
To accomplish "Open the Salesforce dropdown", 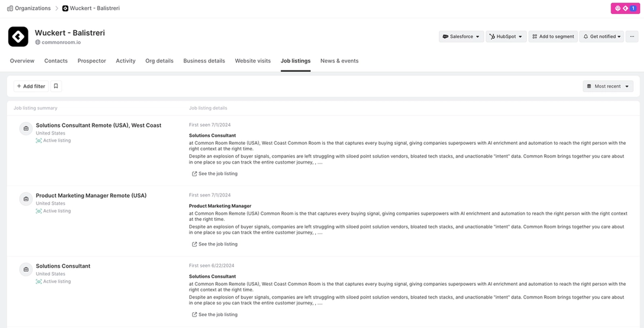I will [x=461, y=37].
